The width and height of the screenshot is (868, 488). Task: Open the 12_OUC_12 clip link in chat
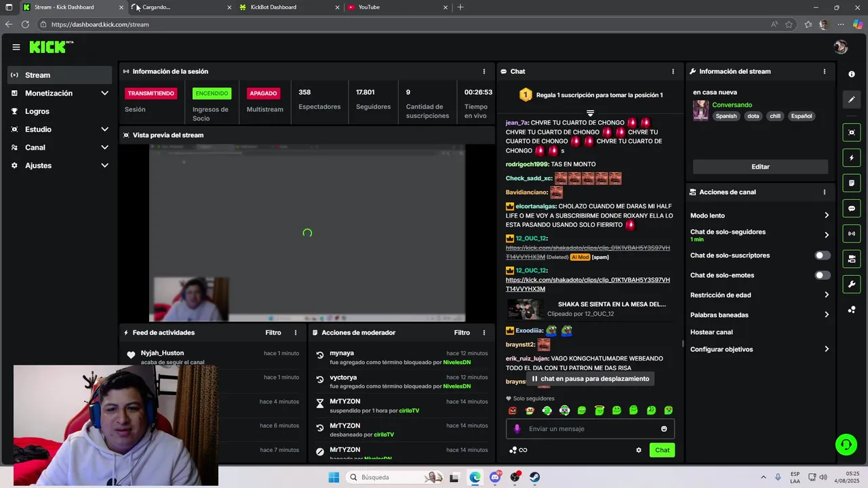[587, 284]
